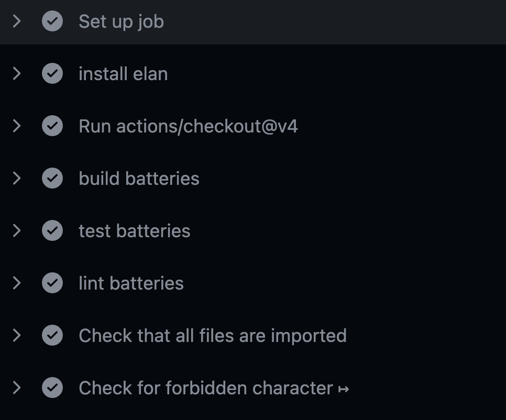This screenshot has height=420, width=506.
Task: Click checkmark icon for Check for forbidden character
Action: click(52, 388)
